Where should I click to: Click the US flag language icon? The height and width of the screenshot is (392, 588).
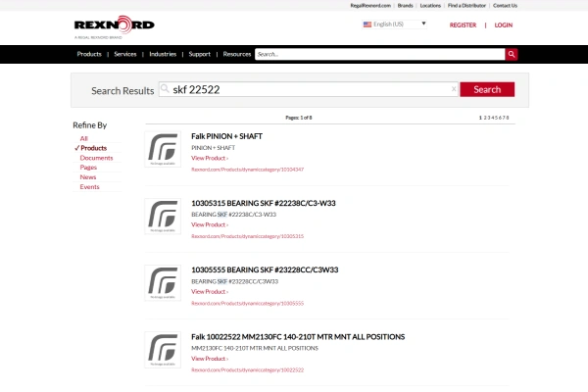367,24
